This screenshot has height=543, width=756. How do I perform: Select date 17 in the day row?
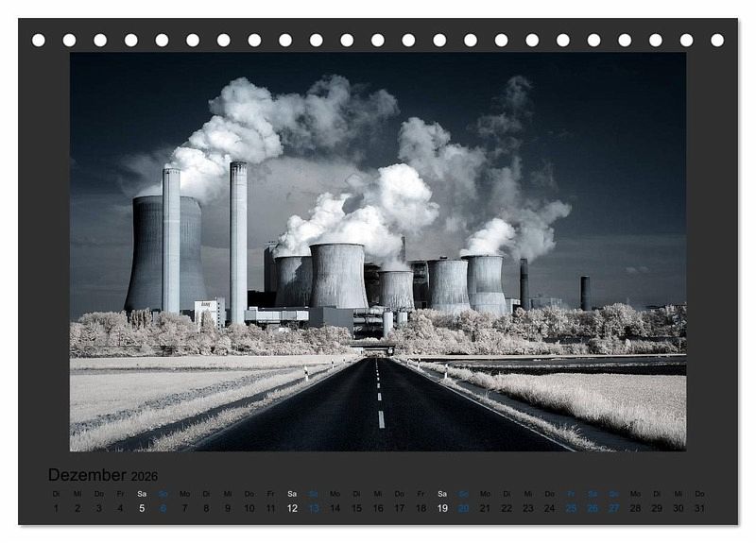pos(400,508)
